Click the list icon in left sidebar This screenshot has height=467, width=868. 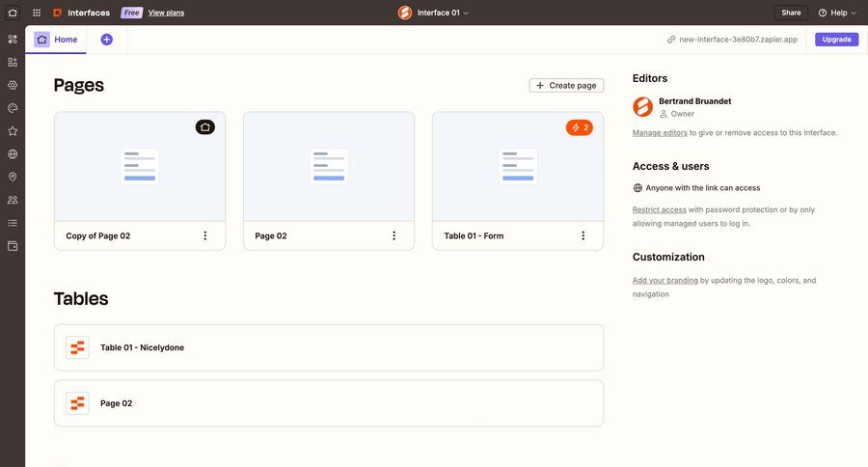click(13, 223)
